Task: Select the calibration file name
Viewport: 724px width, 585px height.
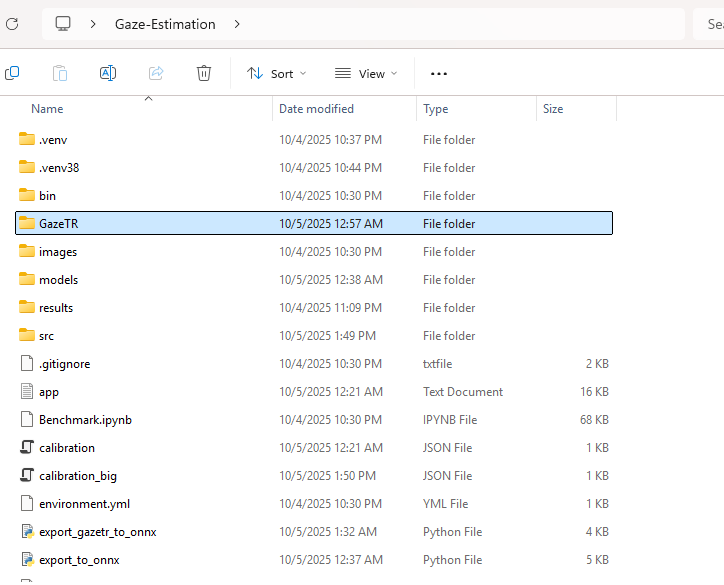Action: [67, 448]
